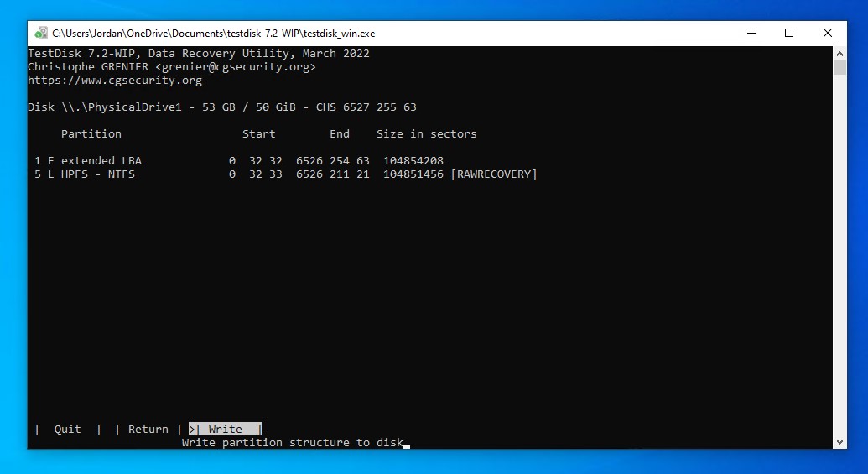The width and height of the screenshot is (868, 474).
Task: Click the Disk \\.\PhysicalDrive1 line
Action: (x=222, y=107)
